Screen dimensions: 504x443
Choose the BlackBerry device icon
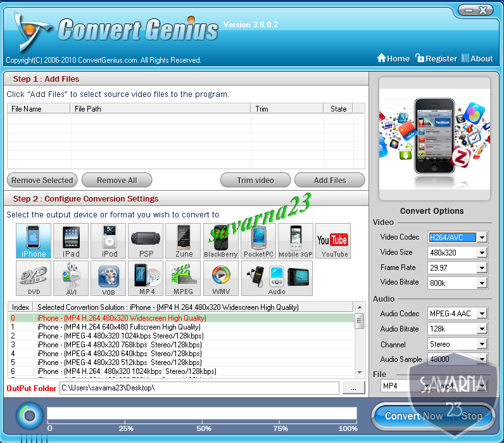point(220,241)
